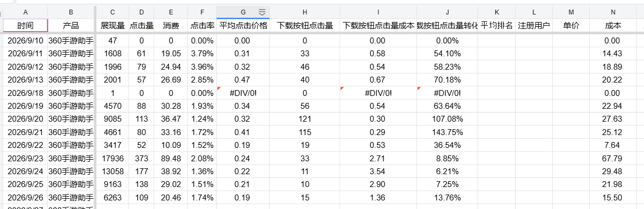Select clicks cell 373
The width and height of the screenshot is (644, 209).
coord(141,158)
